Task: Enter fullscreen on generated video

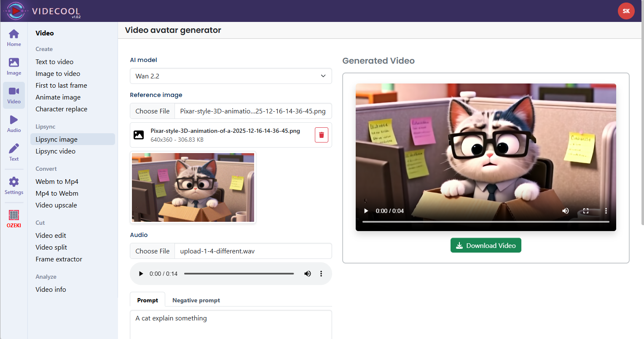Action: [585, 211]
